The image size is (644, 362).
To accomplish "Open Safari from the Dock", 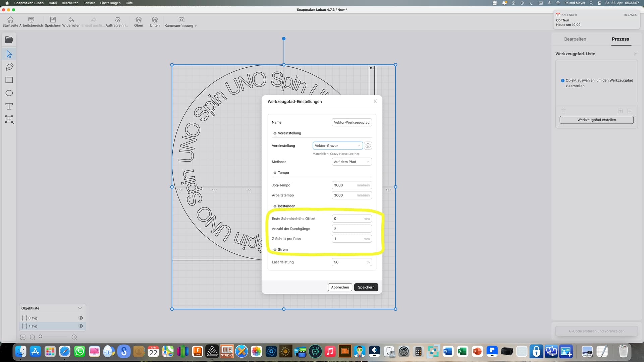I will point(65,351).
